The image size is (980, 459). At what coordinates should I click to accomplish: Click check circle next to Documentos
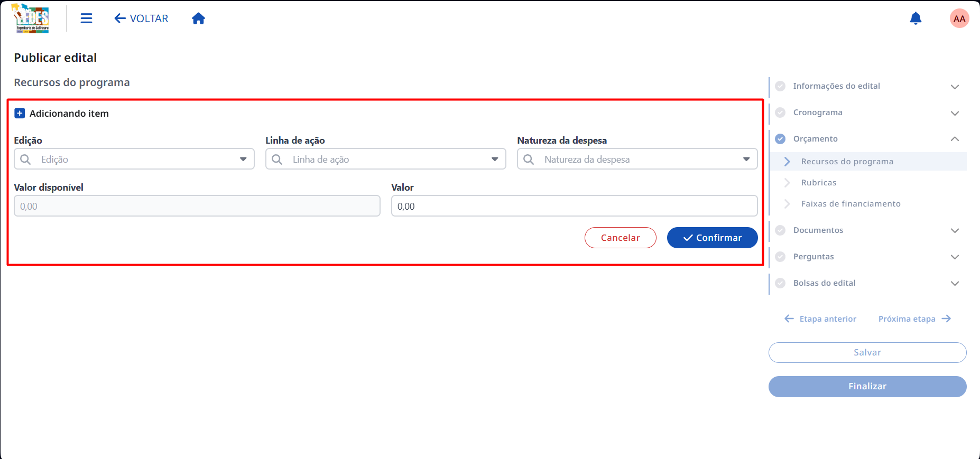coord(780,230)
